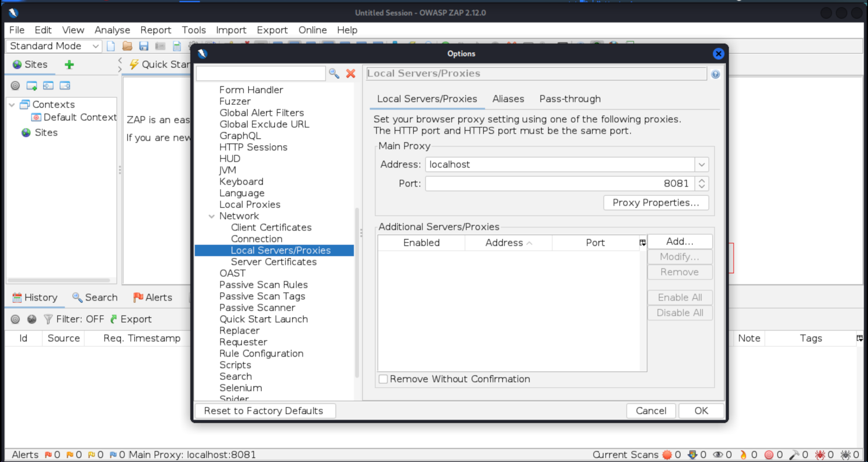The width and height of the screenshot is (868, 462).
Task: Click the red sun icon in Current Scans
Action: click(x=667, y=455)
